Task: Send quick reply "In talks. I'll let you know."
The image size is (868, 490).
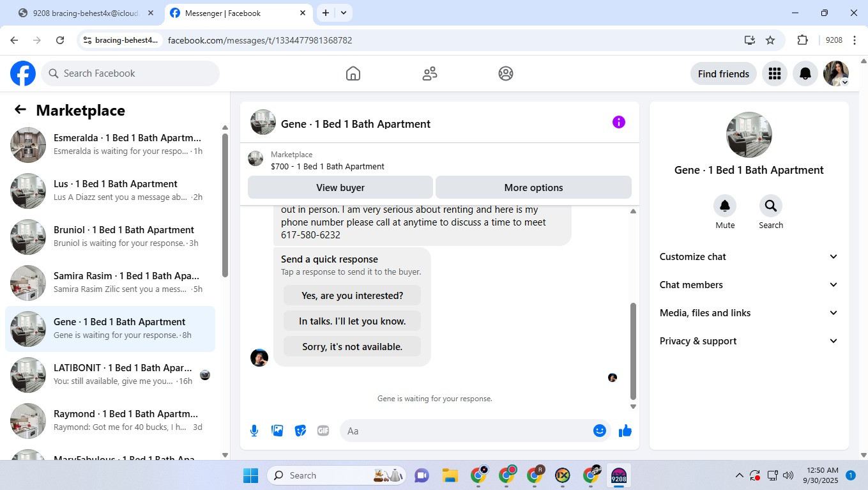Action: click(352, 321)
